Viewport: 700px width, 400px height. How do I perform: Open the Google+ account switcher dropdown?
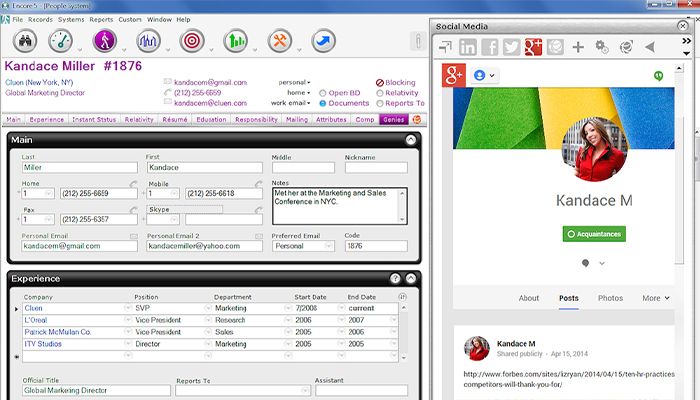485,75
